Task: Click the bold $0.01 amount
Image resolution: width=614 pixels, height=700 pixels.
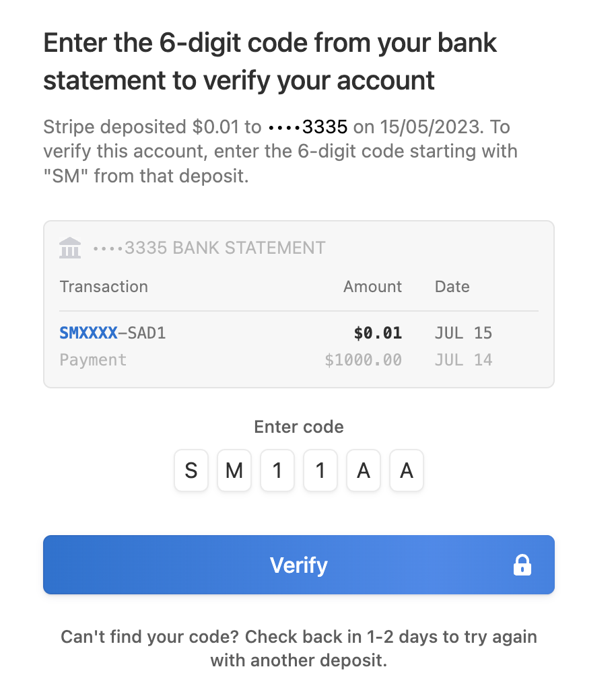Action: [378, 332]
